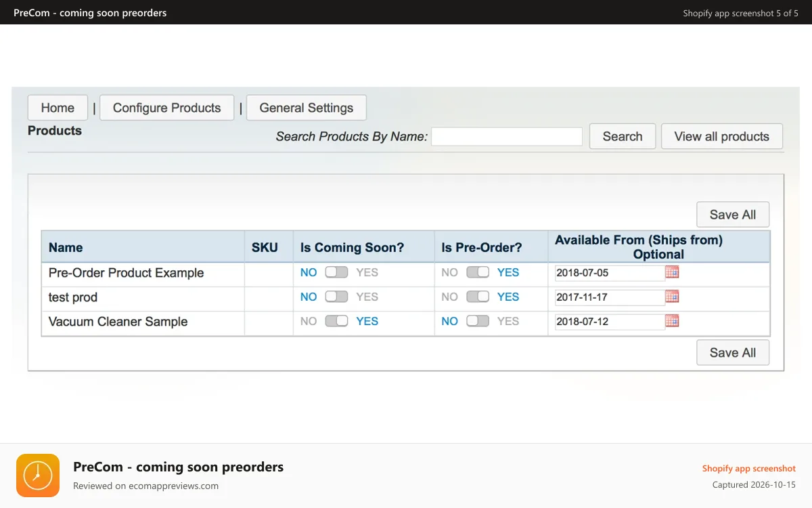Click the Available From column header
812x508 pixels.
pos(659,247)
